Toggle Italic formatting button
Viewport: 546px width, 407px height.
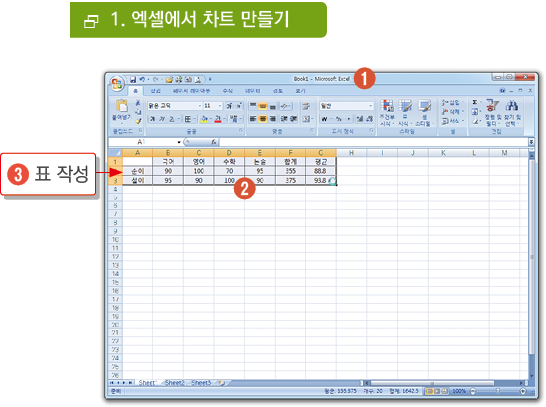click(x=162, y=119)
